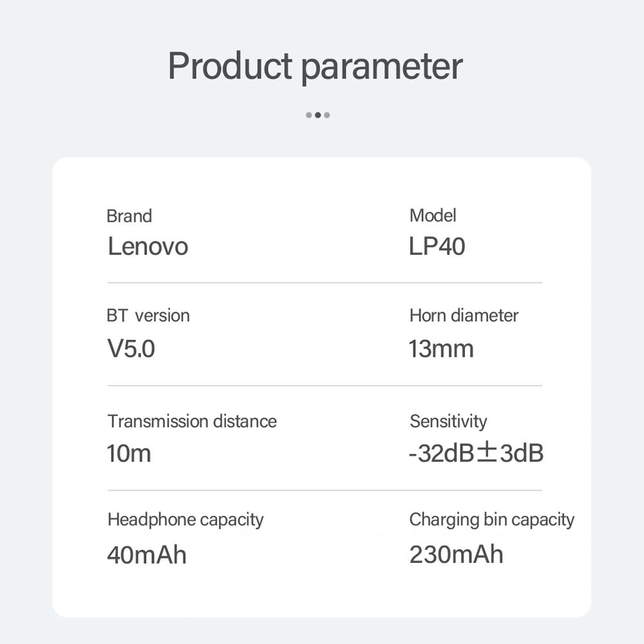
Task: Select the "V5.0" value
Action: click(x=131, y=349)
